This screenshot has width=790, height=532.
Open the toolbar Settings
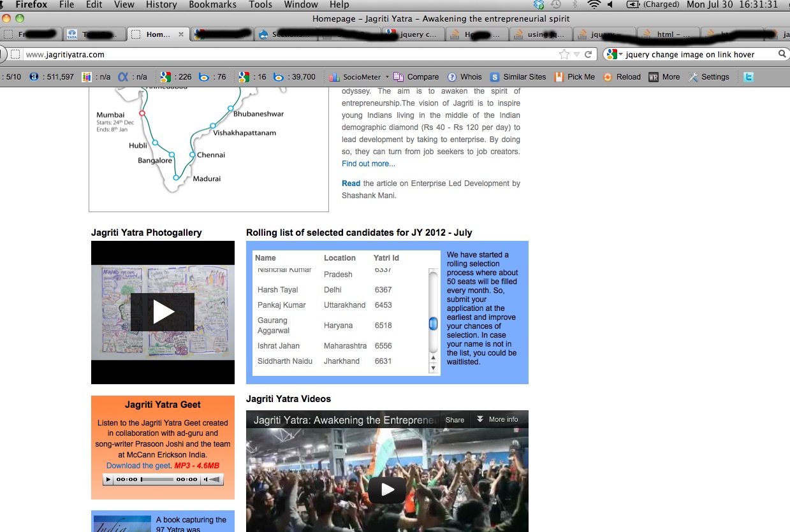[709, 77]
